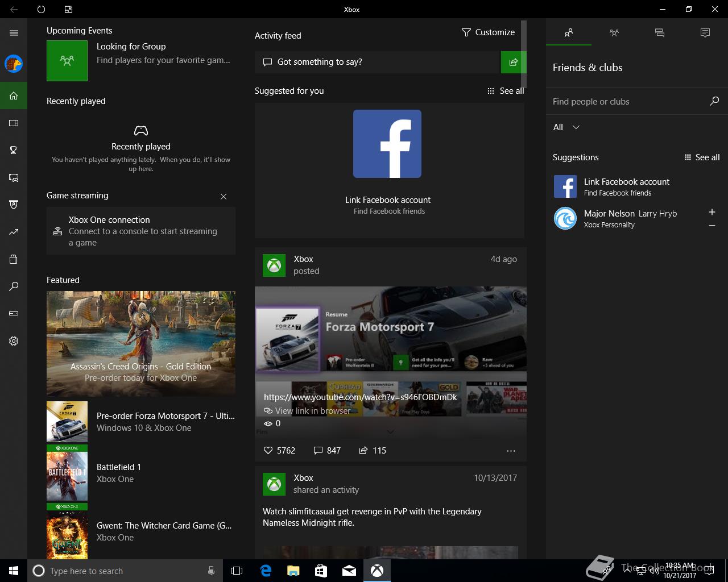The image size is (728, 582).
Task: Click the refresh icon in title bar
Action: pos(41,9)
